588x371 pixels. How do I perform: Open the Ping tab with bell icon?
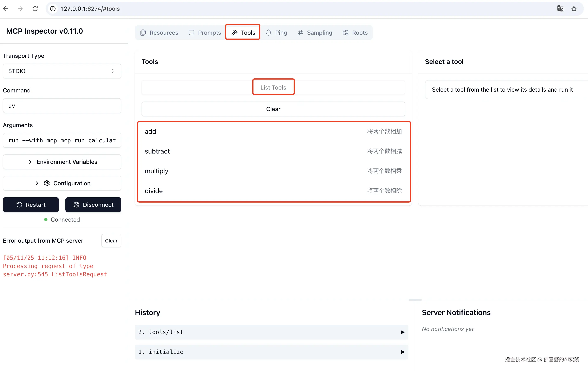(x=276, y=32)
